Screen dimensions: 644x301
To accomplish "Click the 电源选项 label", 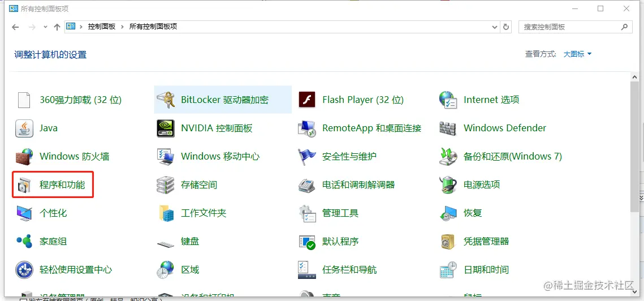I will click(x=482, y=185).
